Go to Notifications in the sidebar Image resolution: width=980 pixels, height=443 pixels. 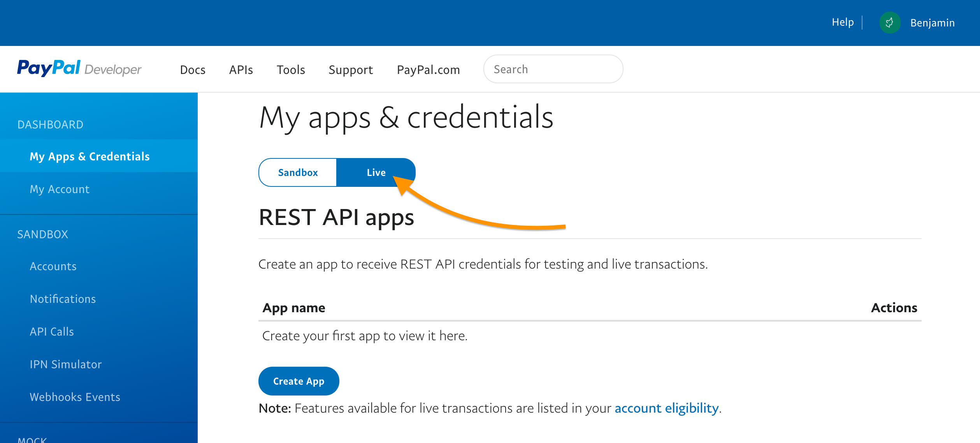point(63,299)
